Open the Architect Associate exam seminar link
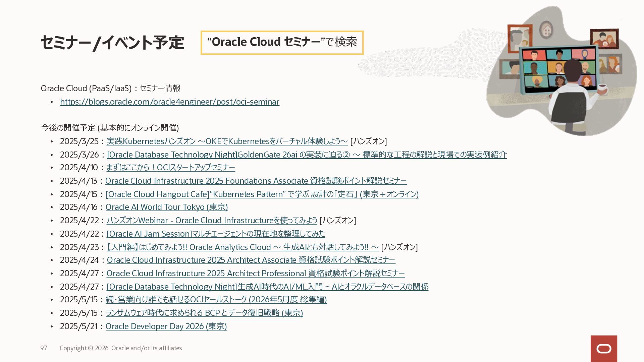This screenshot has width=644, height=362. point(251,260)
